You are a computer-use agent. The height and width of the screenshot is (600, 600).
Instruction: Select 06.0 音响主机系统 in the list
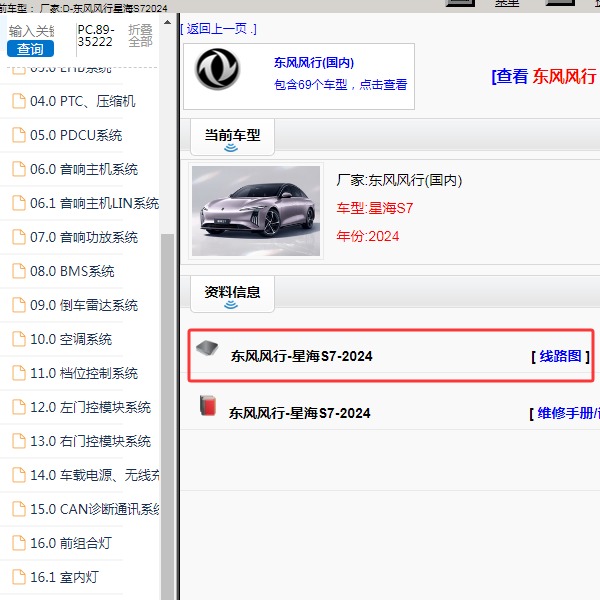[x=84, y=169]
